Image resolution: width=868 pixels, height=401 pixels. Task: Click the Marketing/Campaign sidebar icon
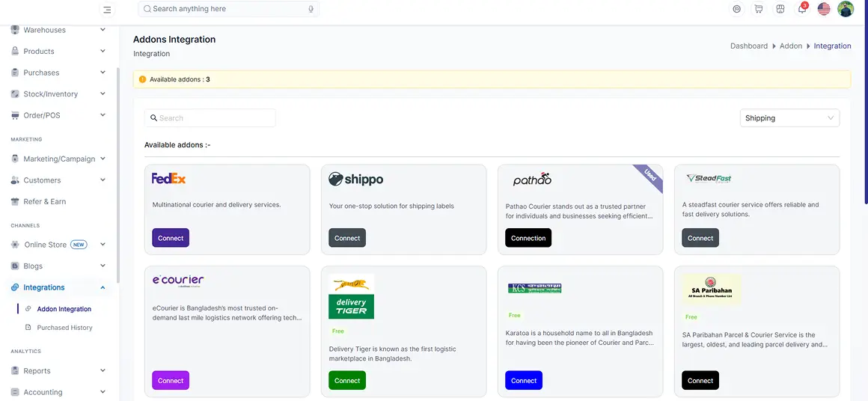tap(15, 159)
